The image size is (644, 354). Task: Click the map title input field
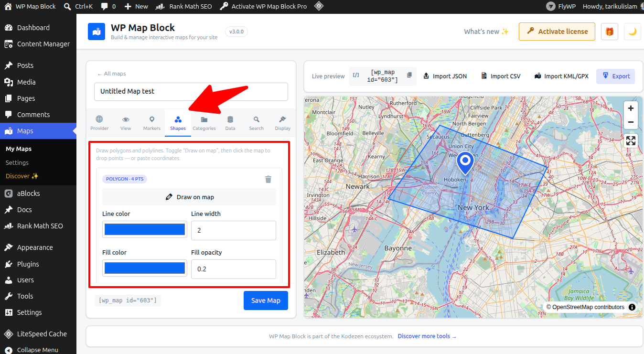pos(191,91)
